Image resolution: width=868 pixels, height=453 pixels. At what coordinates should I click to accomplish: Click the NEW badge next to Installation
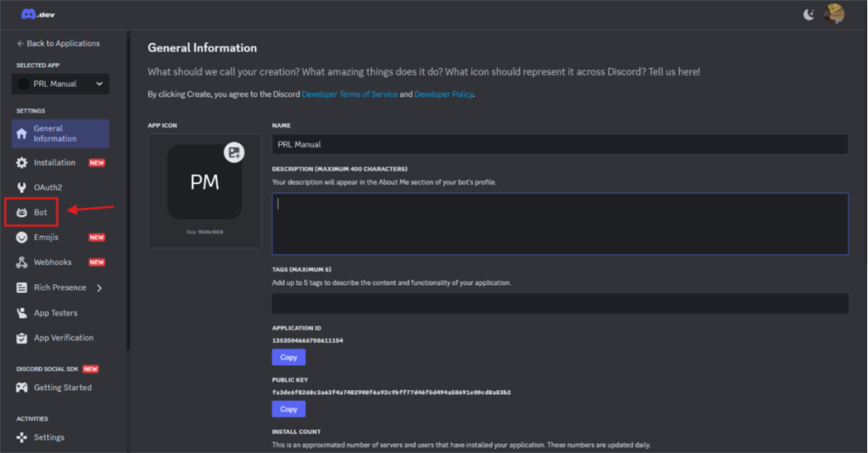click(97, 163)
